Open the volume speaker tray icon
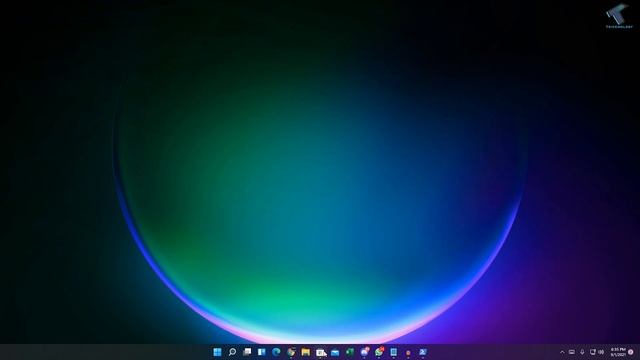 point(601,352)
